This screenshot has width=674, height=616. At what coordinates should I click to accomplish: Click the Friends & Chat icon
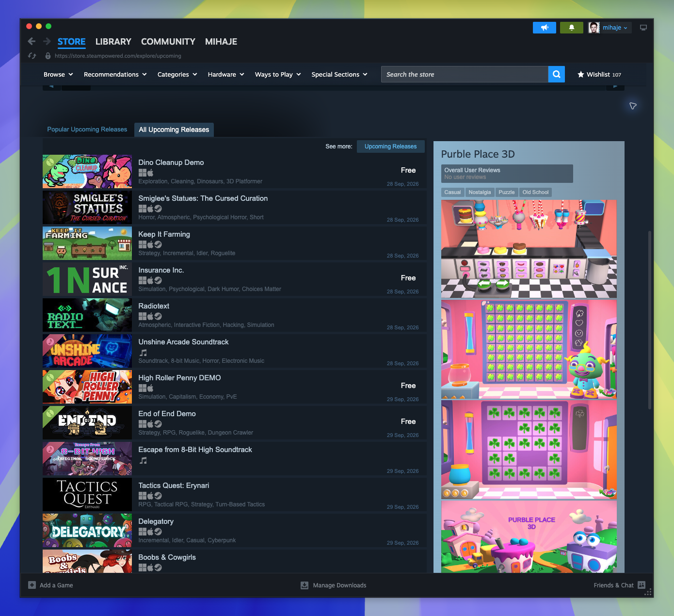click(642, 585)
